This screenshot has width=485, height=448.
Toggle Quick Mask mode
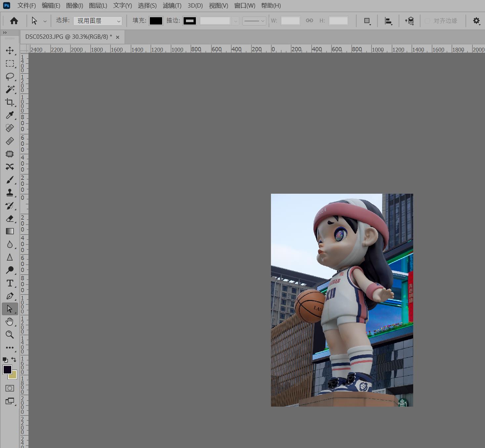pos(10,388)
